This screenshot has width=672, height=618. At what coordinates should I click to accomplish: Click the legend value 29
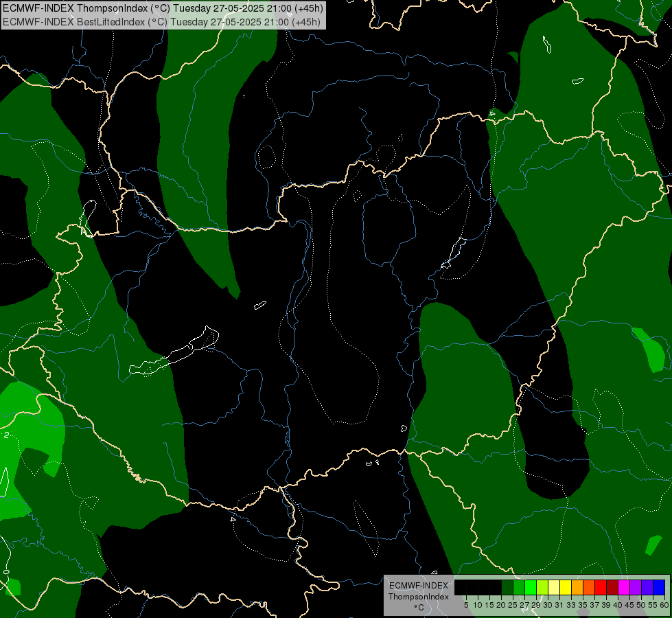tap(535, 605)
